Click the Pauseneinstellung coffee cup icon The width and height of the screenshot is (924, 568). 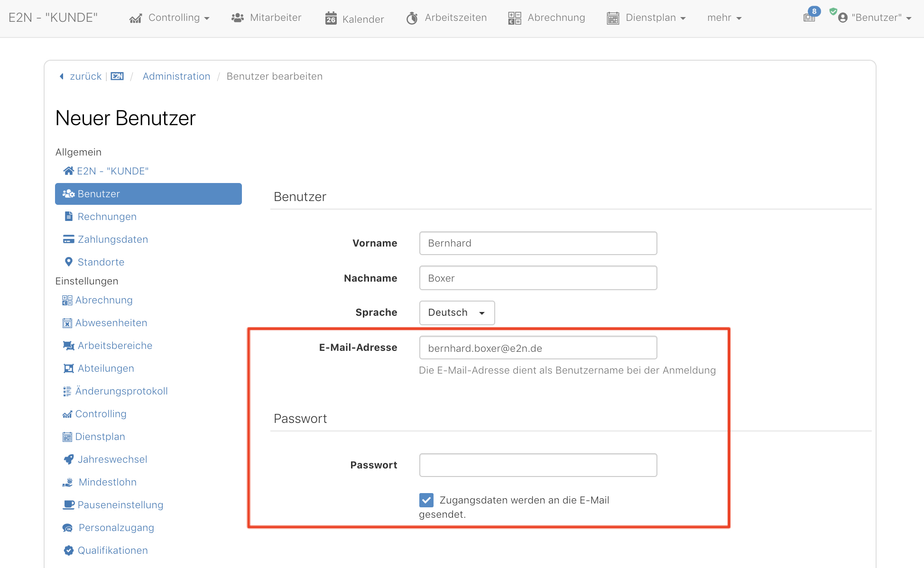pos(69,505)
